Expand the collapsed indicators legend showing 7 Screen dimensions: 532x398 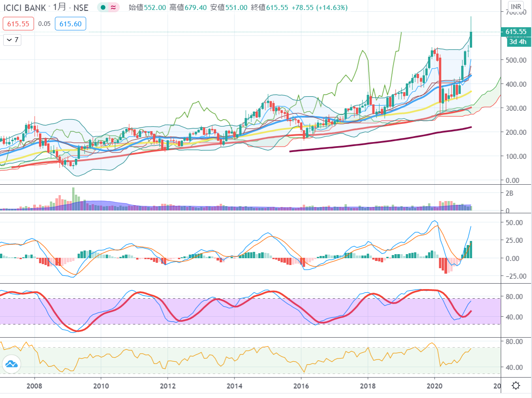pos(12,40)
